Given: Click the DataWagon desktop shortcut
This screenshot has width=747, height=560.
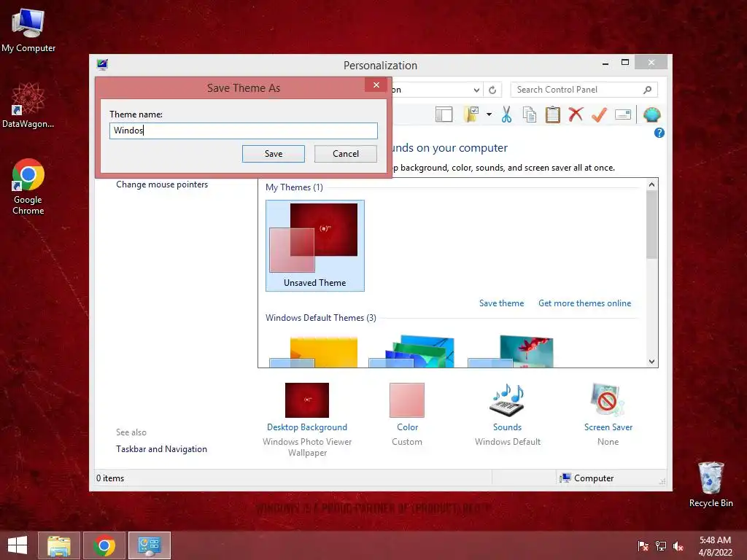Looking at the screenshot, I should (28, 106).
